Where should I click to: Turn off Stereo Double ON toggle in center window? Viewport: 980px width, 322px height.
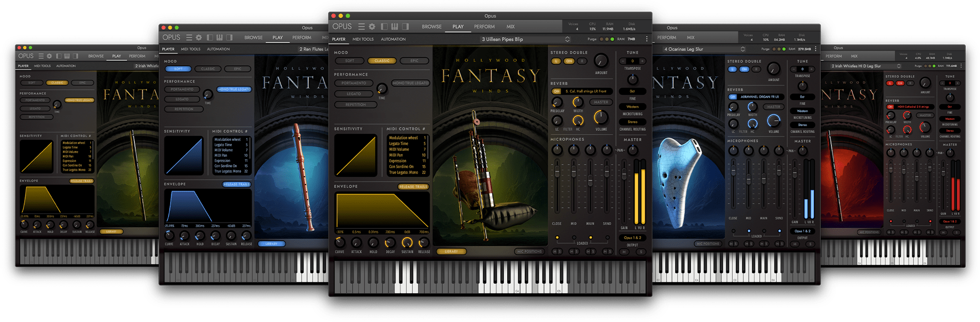(569, 61)
